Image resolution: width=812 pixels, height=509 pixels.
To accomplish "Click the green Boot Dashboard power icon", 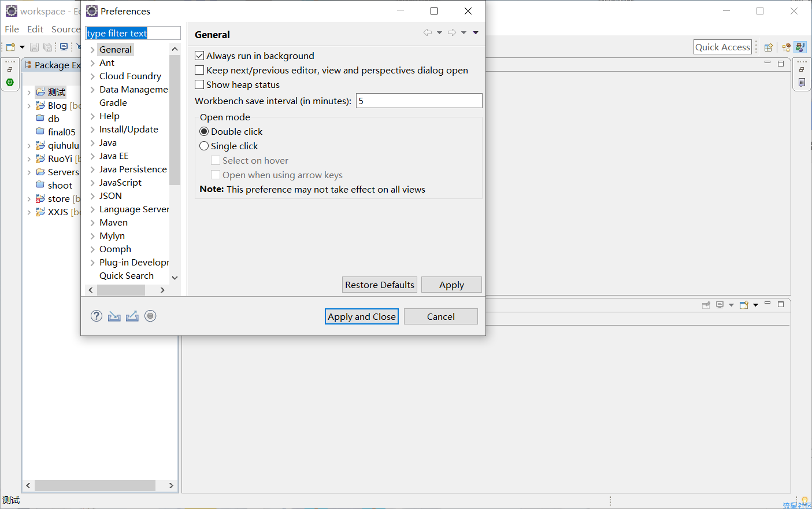I will pyautogui.click(x=10, y=82).
